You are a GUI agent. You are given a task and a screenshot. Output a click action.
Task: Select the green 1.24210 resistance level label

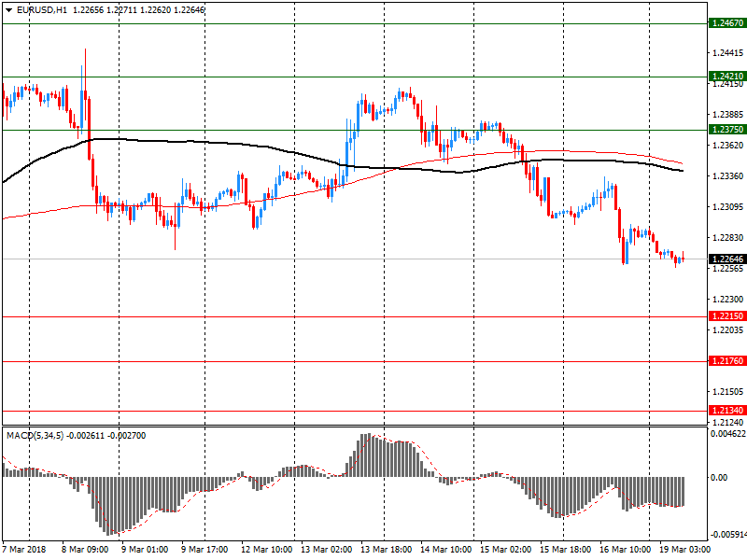[726, 77]
